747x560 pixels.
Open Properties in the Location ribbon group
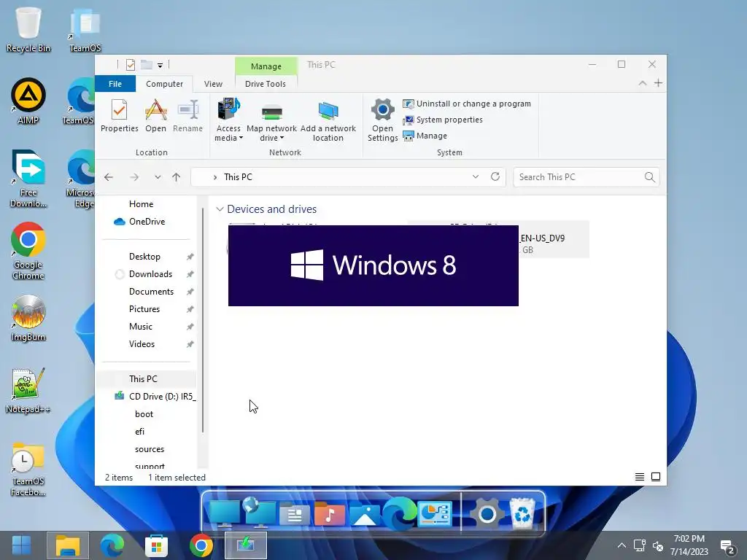coord(119,116)
